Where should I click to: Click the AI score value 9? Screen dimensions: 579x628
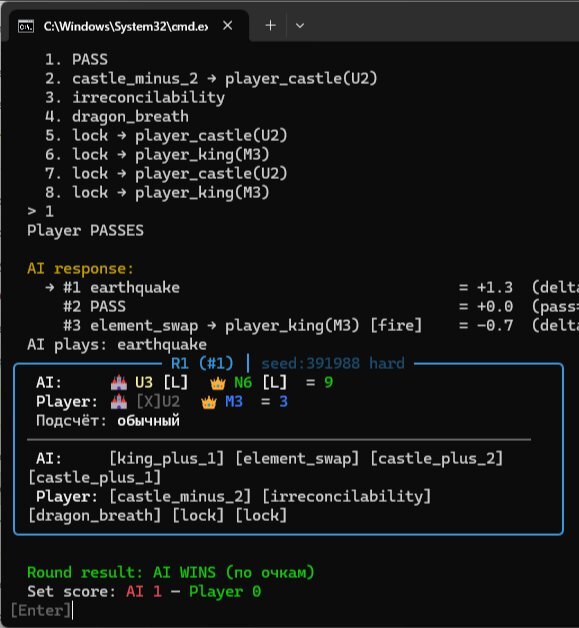point(328,382)
